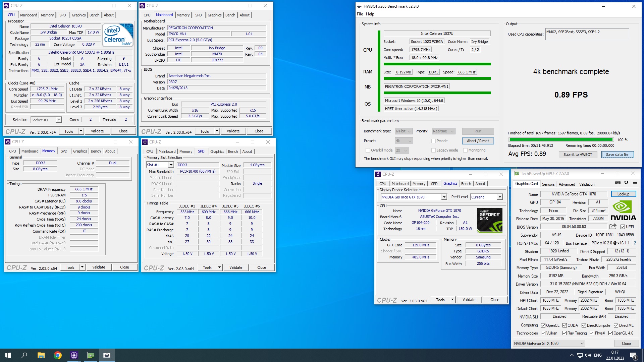Click the GPU-Z title bar app icon
Viewport: 644px width, 362px height.
517,174
